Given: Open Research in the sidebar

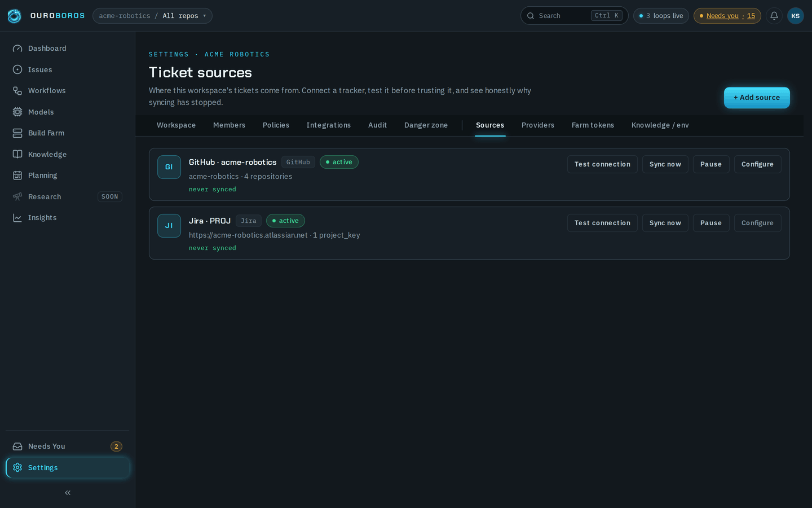Looking at the screenshot, I should click(68, 196).
